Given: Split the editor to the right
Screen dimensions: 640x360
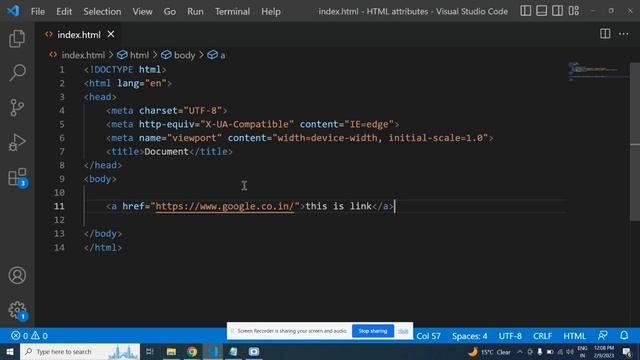Looking at the screenshot, I should tap(605, 34).
